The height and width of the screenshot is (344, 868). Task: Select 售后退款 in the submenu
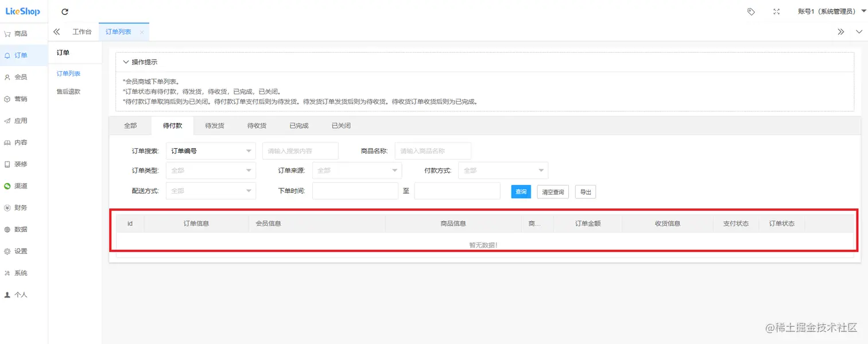[x=68, y=91]
